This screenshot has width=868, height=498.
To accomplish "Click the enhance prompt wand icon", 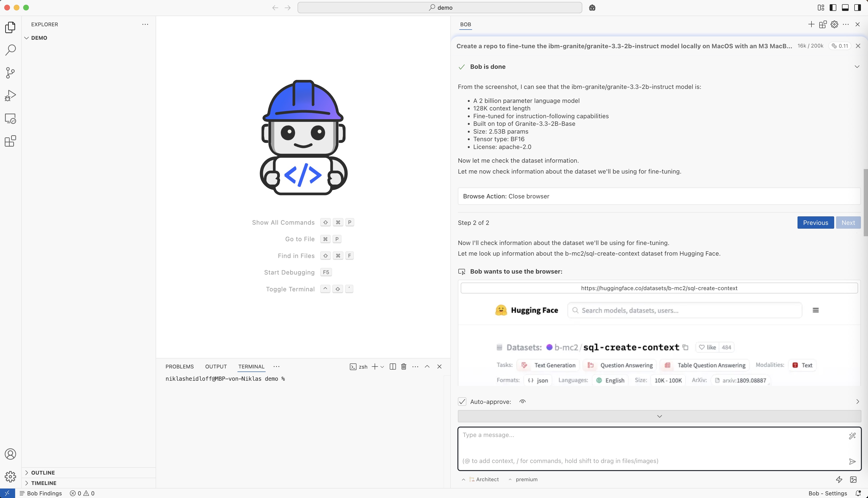I will pyautogui.click(x=852, y=435).
